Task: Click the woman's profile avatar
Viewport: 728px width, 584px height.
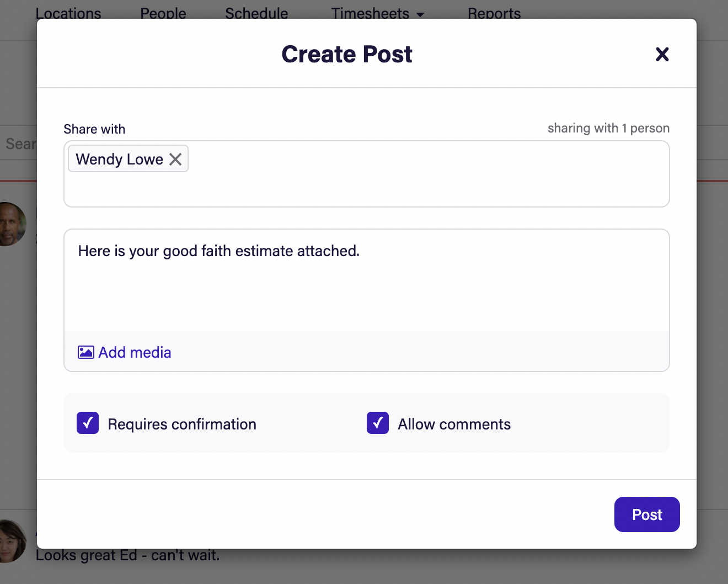Action: (12, 541)
